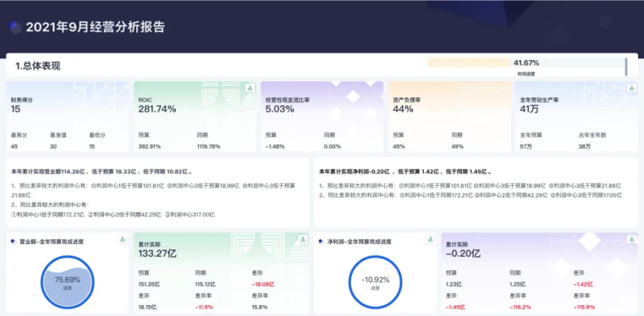The height and width of the screenshot is (316, 644).
Task: Click the red variance value -1.45亿
Action: [455, 307]
